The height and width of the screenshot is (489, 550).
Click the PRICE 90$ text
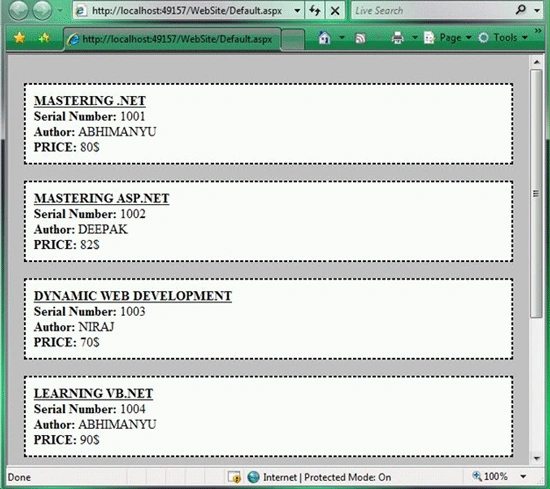67,440
